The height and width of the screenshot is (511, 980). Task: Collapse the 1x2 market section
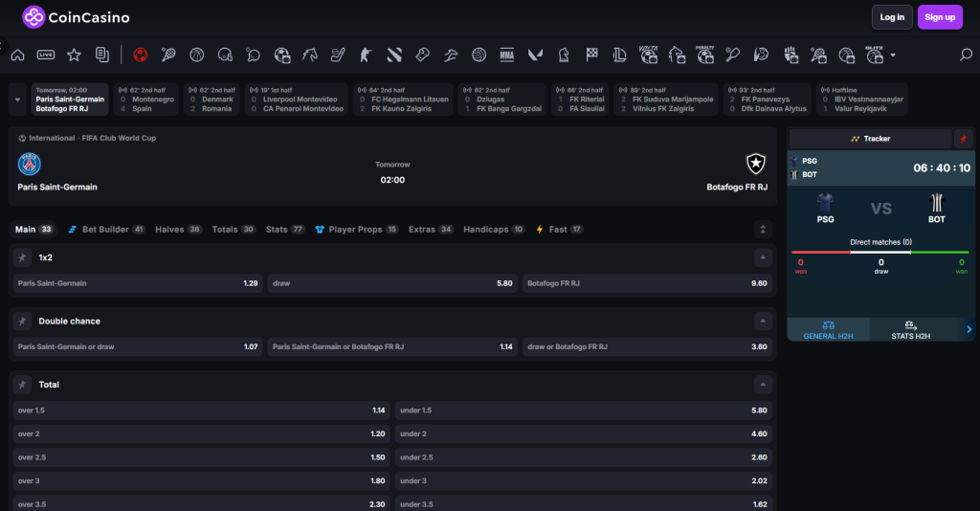coord(763,257)
